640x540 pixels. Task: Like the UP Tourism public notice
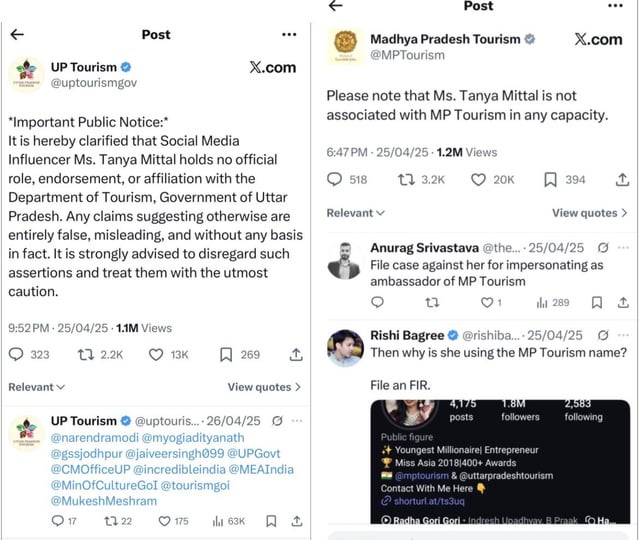156,354
